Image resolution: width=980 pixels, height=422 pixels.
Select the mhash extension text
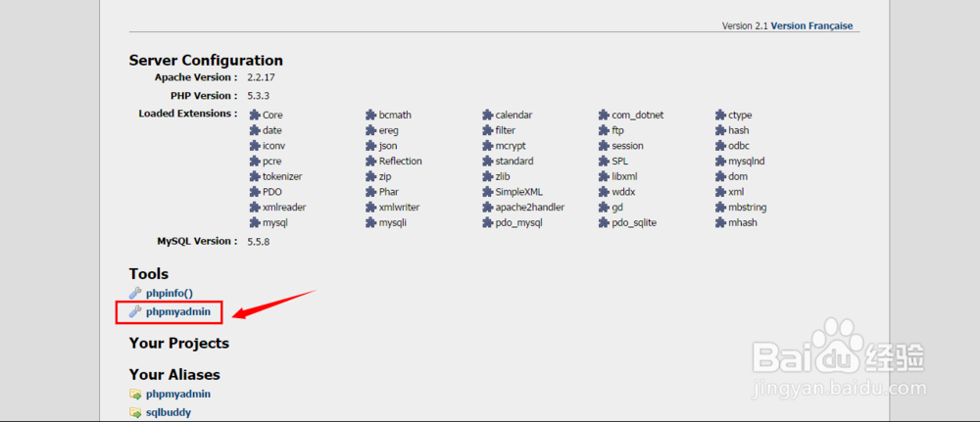coord(743,222)
